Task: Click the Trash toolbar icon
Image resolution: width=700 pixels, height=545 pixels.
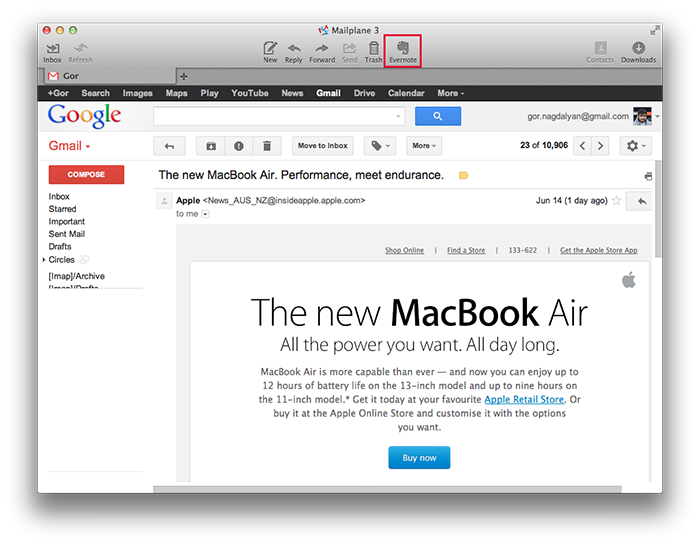Action: 373,52
